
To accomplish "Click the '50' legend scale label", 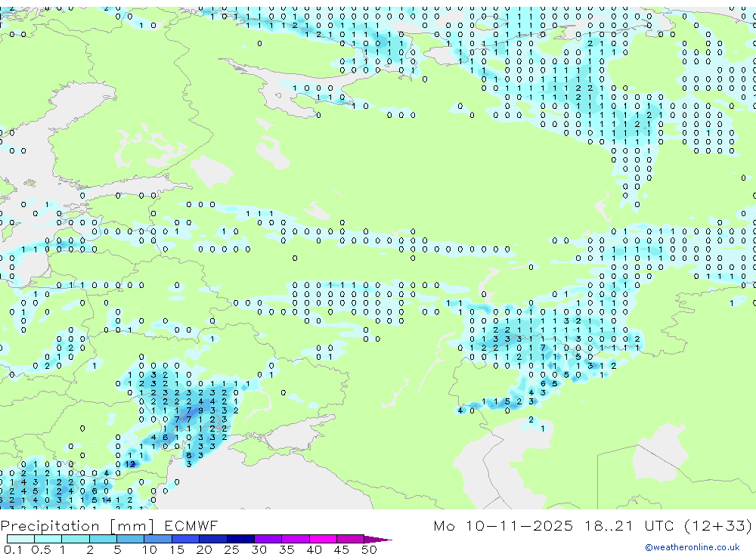I will point(370,549).
